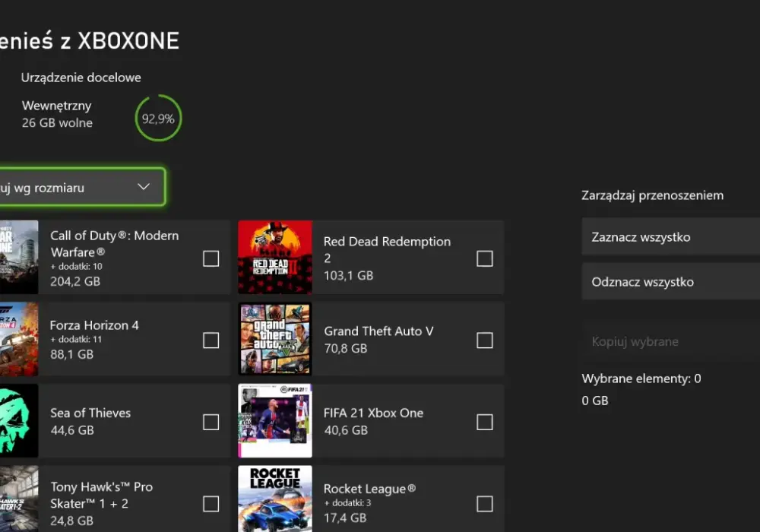Click the Tony Hawk's Pro Skater cover
Image resolution: width=760 pixels, height=532 pixels.
(19, 499)
